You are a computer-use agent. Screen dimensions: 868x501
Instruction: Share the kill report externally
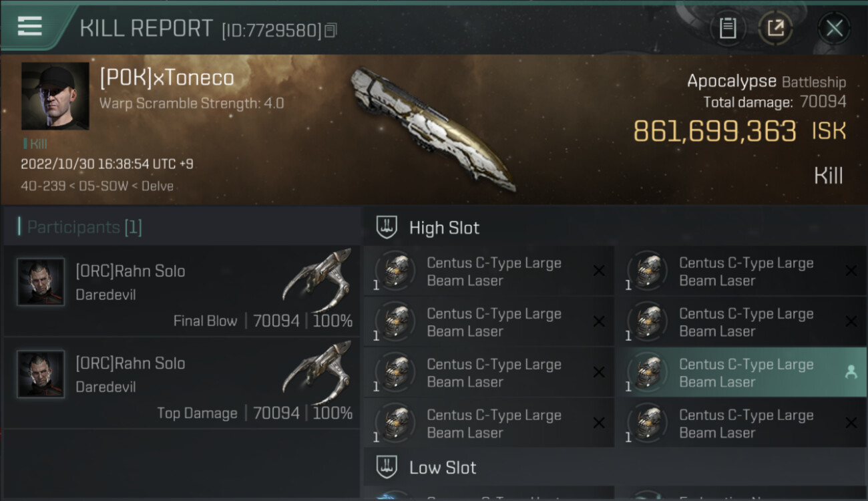tap(775, 28)
